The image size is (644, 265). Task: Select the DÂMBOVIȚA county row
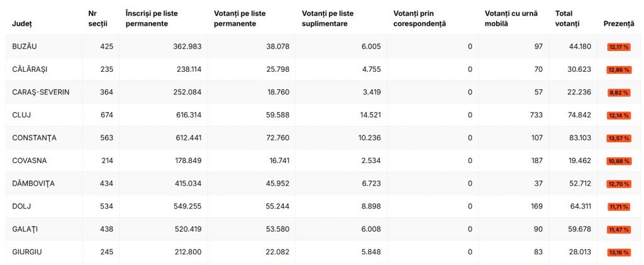tap(322, 184)
